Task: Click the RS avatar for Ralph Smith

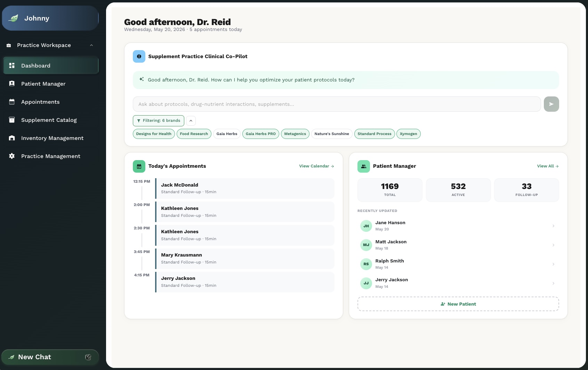Action: tap(366, 264)
